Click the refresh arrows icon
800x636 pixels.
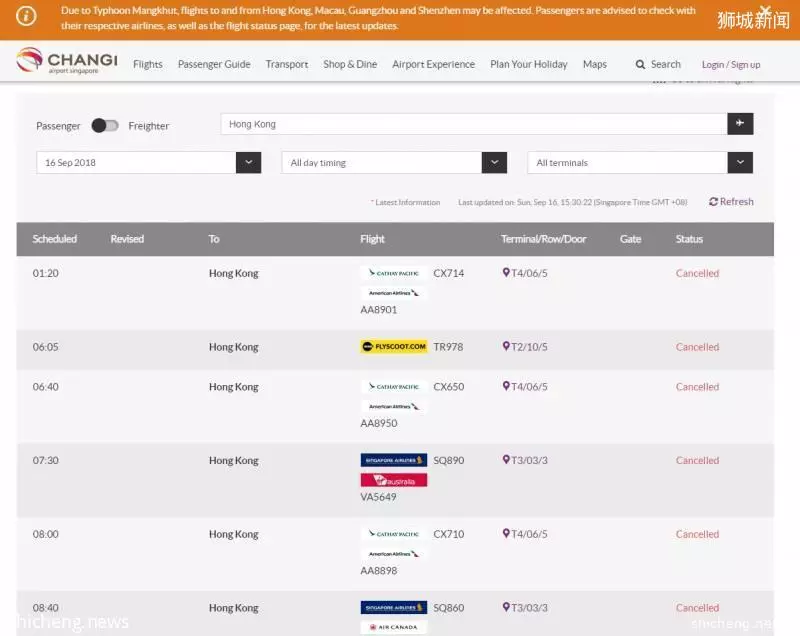pyautogui.click(x=713, y=202)
